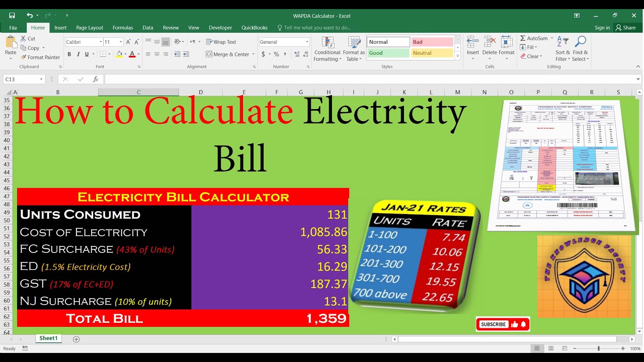Switch to Page Layout view in status bar

coord(551,348)
